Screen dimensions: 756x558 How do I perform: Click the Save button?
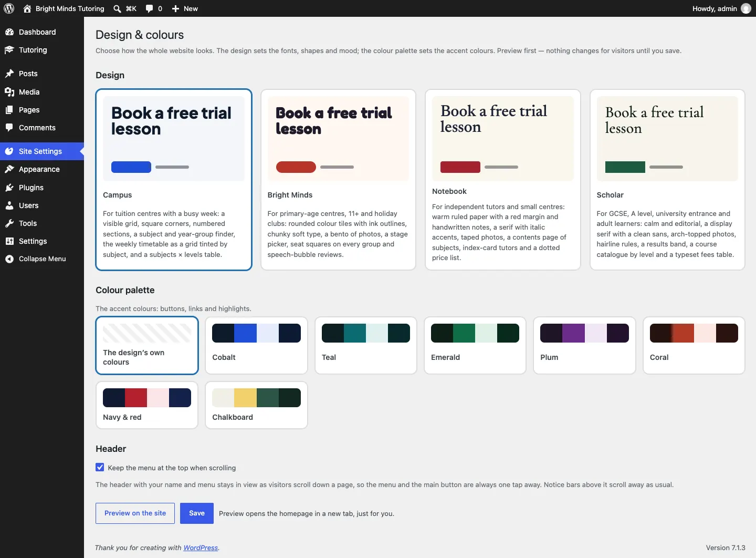(x=197, y=513)
